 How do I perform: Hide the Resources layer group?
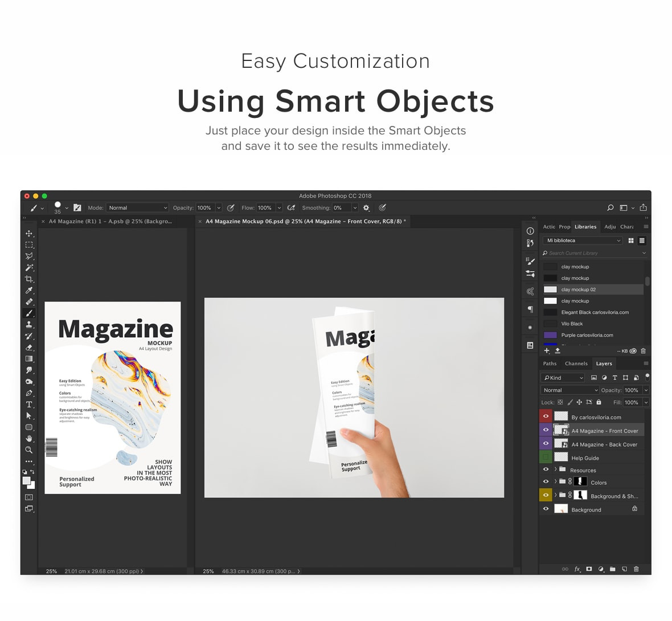tap(546, 469)
